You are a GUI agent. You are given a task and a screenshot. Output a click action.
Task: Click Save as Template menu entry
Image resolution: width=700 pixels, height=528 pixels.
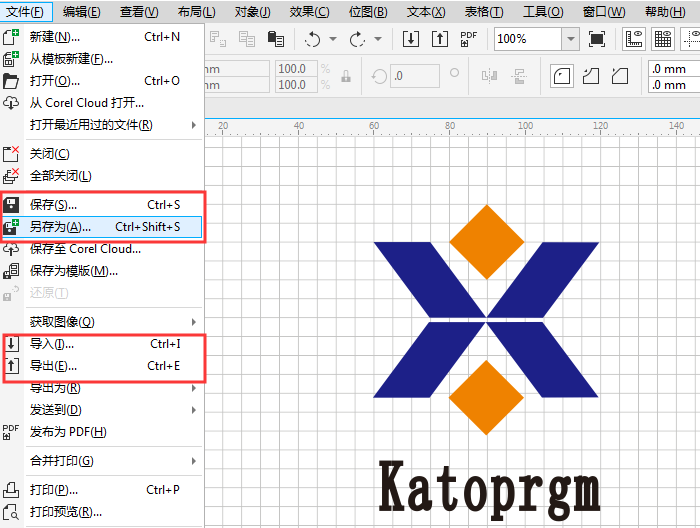pos(74,271)
